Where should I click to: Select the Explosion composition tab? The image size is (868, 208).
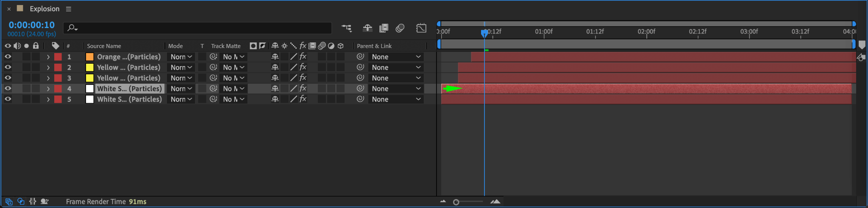(x=45, y=9)
